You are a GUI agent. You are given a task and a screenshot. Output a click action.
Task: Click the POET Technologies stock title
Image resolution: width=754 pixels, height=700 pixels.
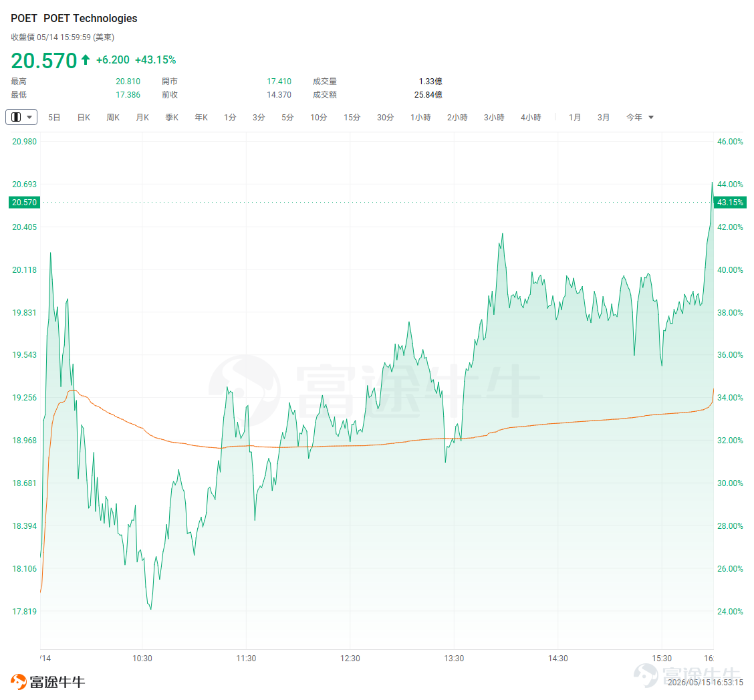(74, 18)
